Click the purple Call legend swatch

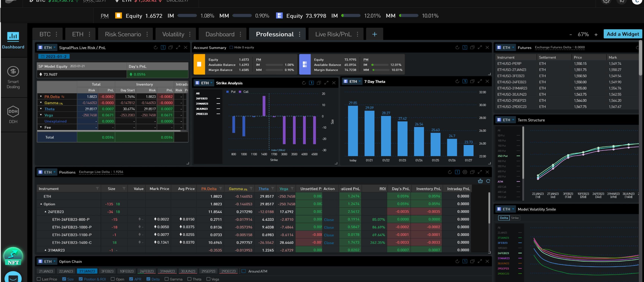click(240, 92)
